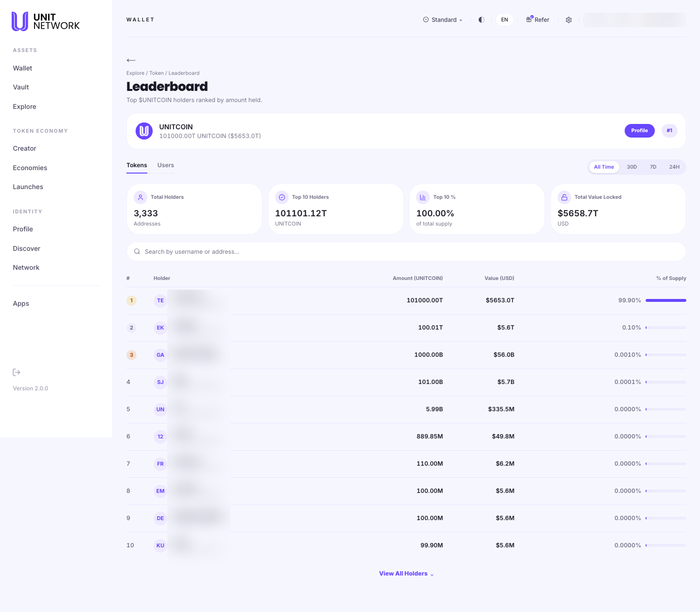Click the log out icon in sidebar
This screenshot has width=700, height=612.
click(17, 372)
